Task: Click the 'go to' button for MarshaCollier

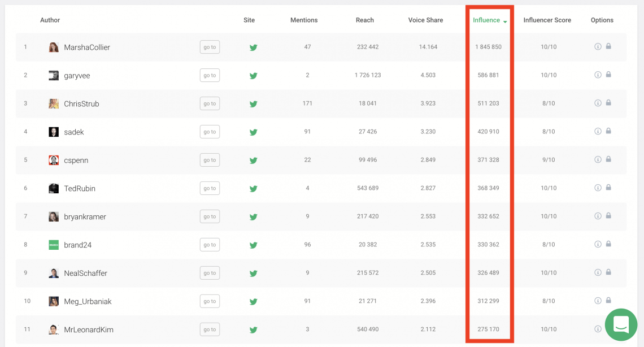Action: [210, 47]
